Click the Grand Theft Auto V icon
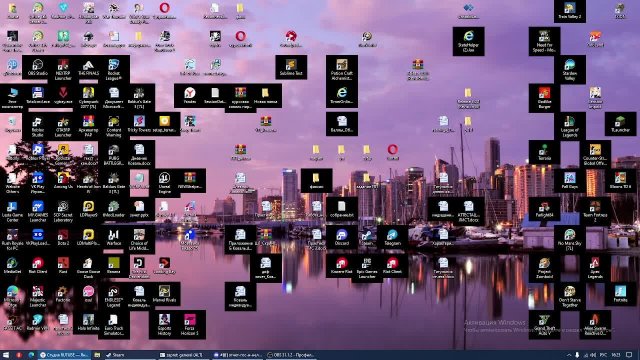The image size is (640, 360). [x=544, y=324]
